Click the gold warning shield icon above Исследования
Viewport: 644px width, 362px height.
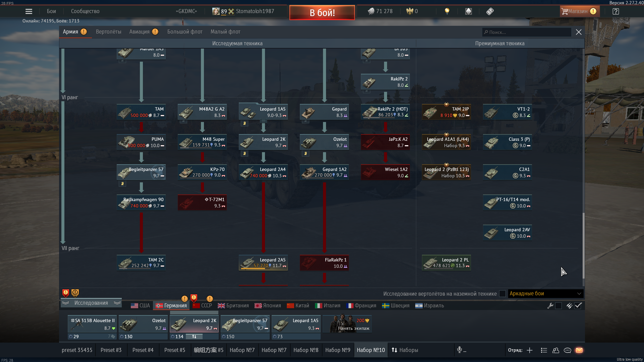(75, 293)
